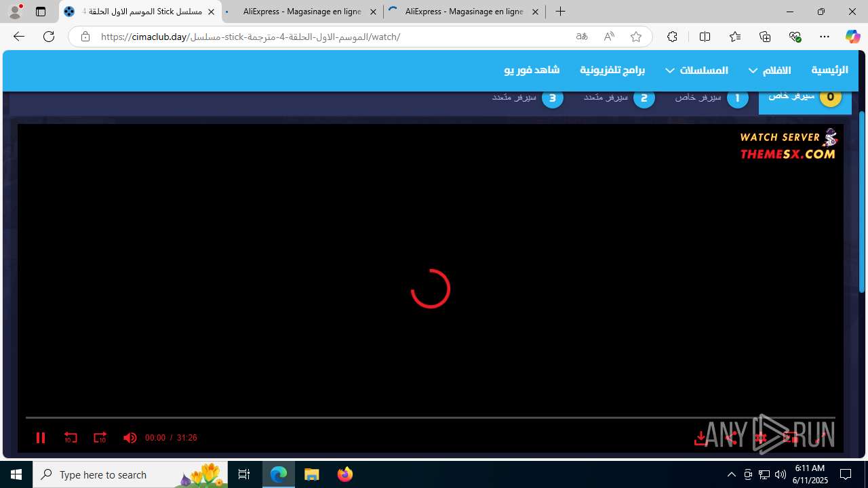Mute the video player volume
Viewport: 868px width, 488px height.
(x=130, y=438)
